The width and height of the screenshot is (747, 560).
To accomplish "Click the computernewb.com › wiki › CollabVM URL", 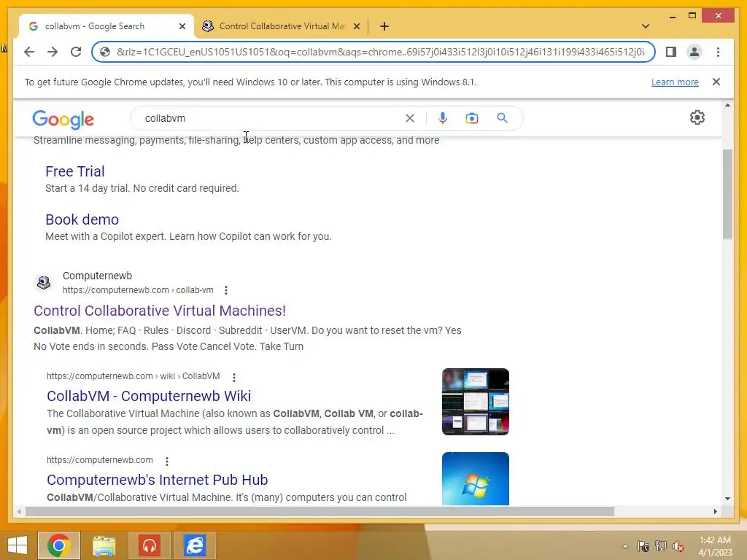I will [x=133, y=376].
